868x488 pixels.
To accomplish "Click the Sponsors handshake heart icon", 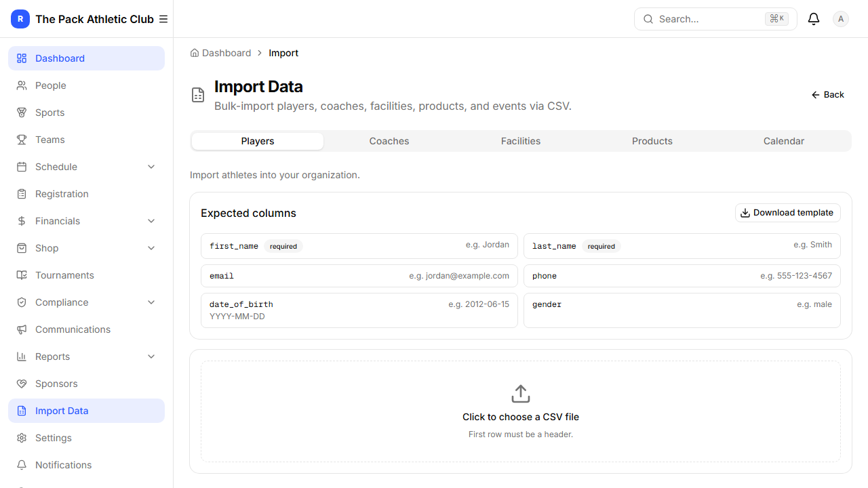I will pyautogui.click(x=22, y=384).
